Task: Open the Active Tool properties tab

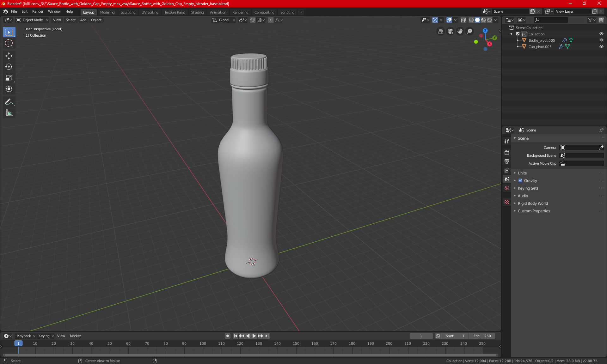Action: [x=507, y=141]
